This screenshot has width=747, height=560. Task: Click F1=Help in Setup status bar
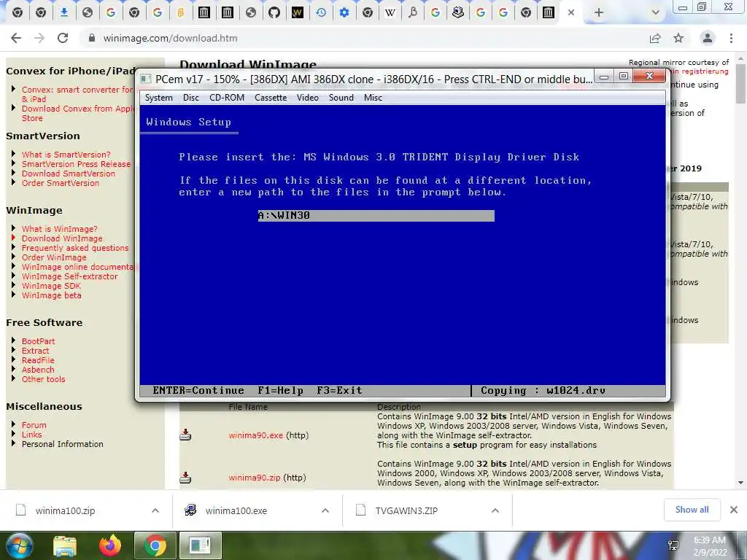point(281,391)
